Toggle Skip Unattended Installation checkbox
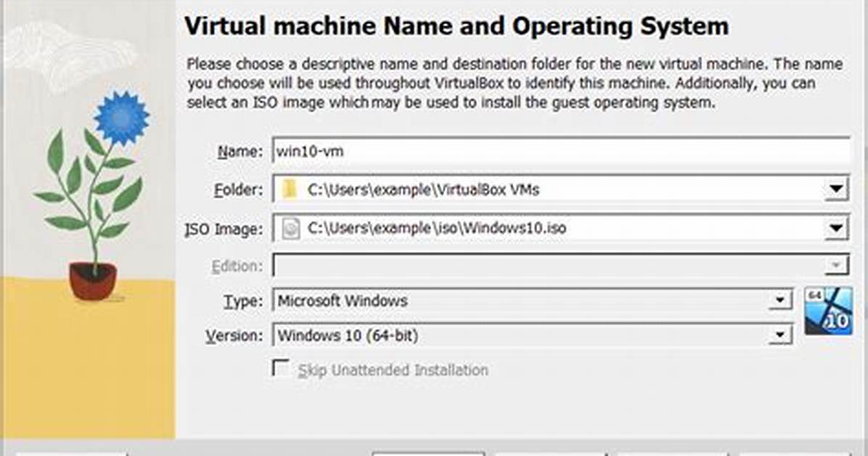Image resolution: width=868 pixels, height=456 pixels. click(281, 368)
